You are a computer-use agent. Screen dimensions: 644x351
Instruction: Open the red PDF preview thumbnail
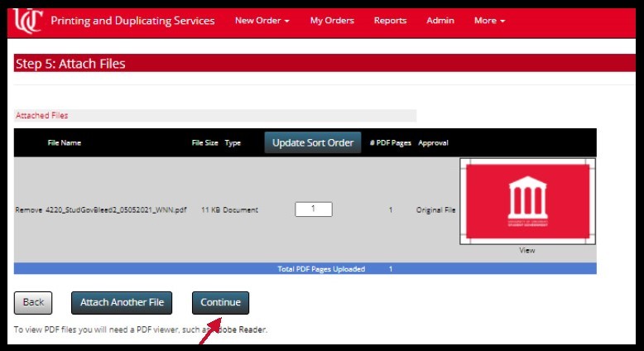pyautogui.click(x=527, y=203)
